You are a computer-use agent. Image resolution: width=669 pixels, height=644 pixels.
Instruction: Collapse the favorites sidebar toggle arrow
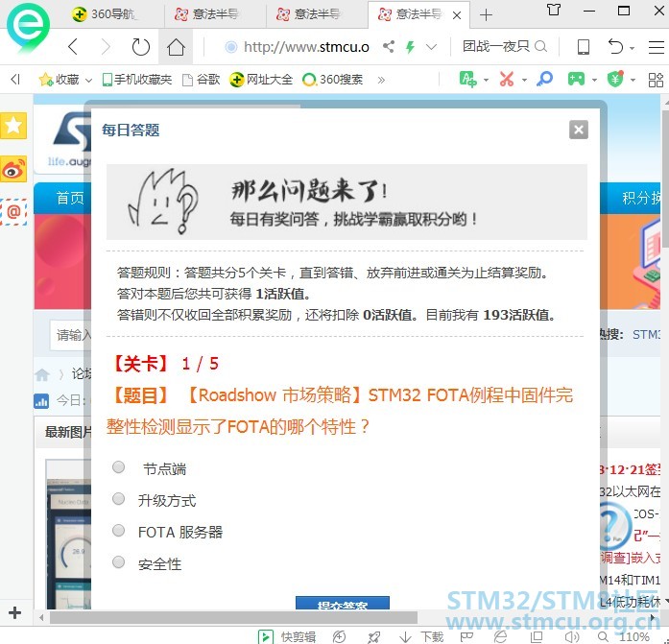pyautogui.click(x=15, y=80)
